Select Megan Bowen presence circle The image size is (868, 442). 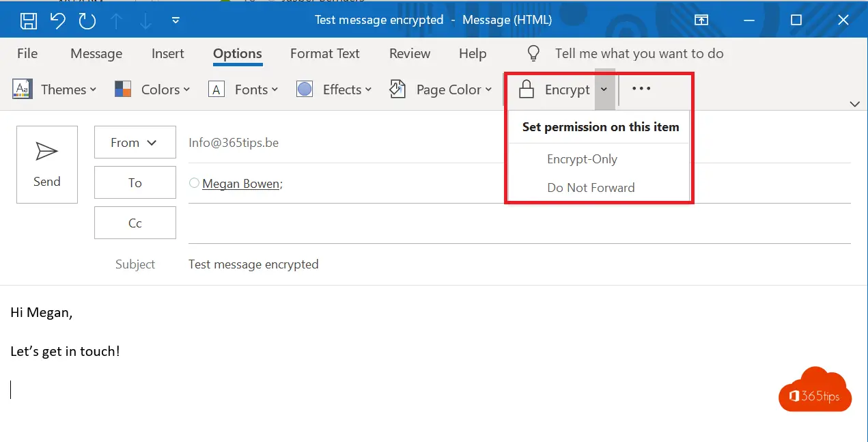point(195,183)
